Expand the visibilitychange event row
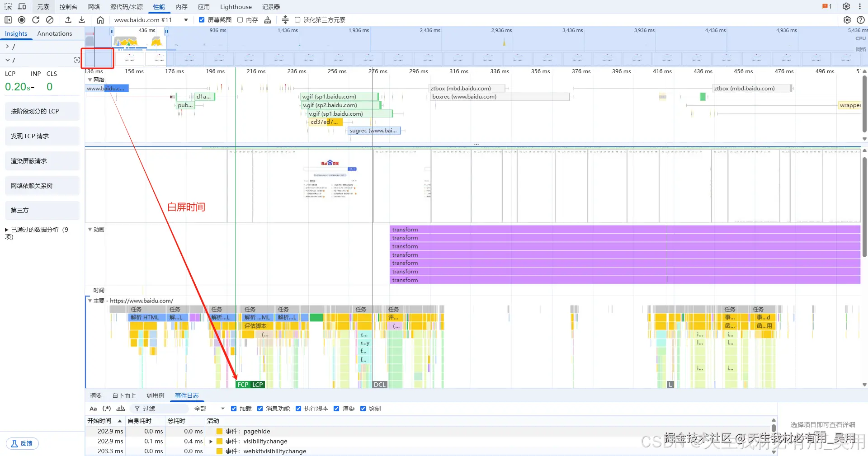The height and width of the screenshot is (456, 868). tap(211, 442)
